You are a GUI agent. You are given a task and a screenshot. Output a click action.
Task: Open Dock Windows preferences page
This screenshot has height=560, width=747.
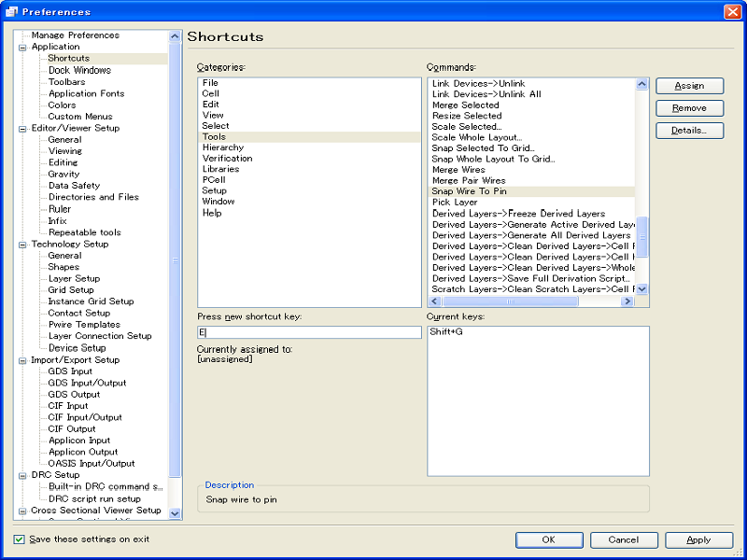tap(79, 70)
